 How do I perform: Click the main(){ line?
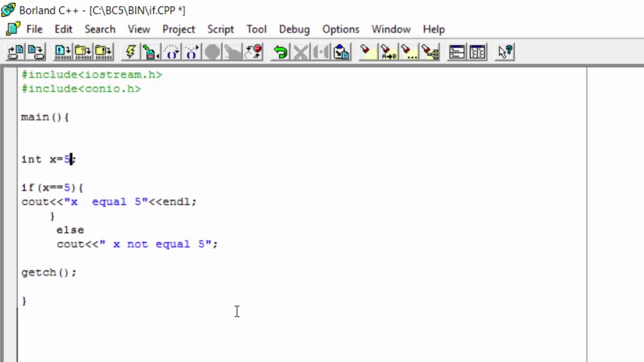coord(45,117)
